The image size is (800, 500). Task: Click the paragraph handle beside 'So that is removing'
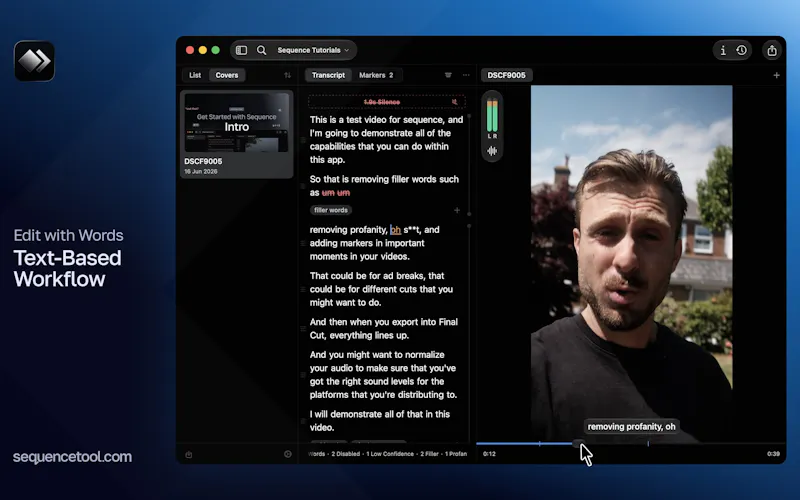(x=303, y=186)
